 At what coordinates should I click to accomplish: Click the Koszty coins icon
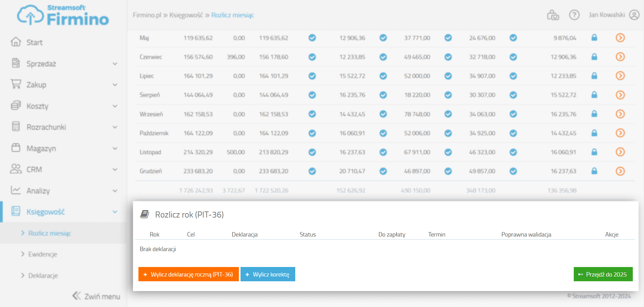[x=16, y=105]
